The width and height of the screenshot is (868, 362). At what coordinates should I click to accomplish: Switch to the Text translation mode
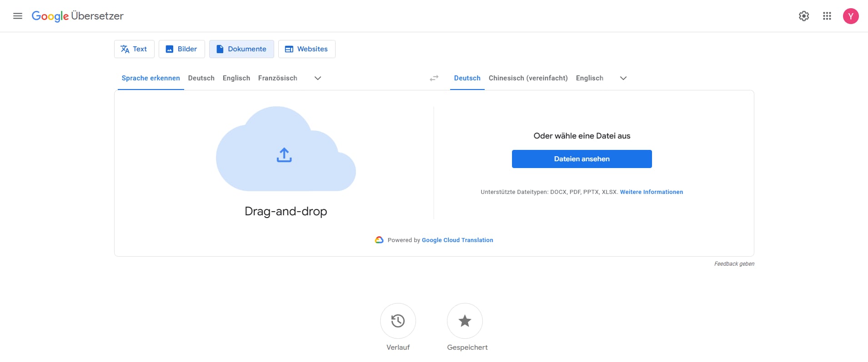pos(134,49)
